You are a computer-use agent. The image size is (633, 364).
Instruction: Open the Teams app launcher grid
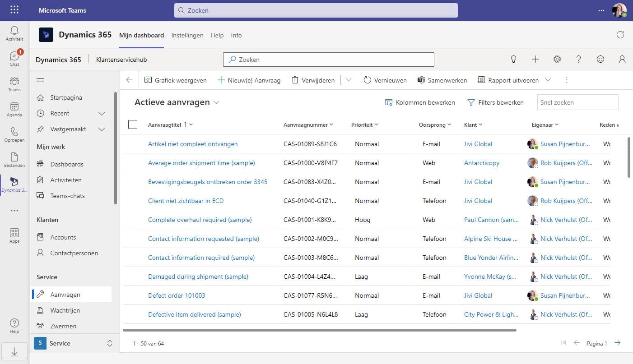(14, 10)
